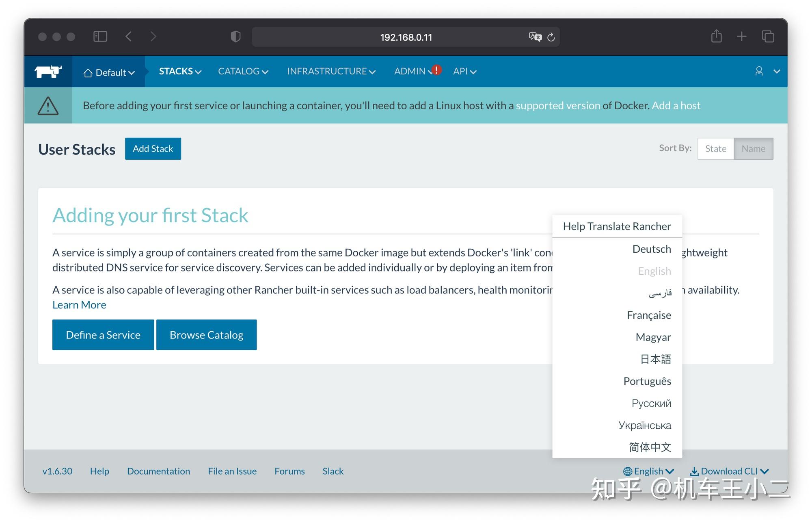Click Safari translate page icon
The height and width of the screenshot is (523, 812).
535,37
